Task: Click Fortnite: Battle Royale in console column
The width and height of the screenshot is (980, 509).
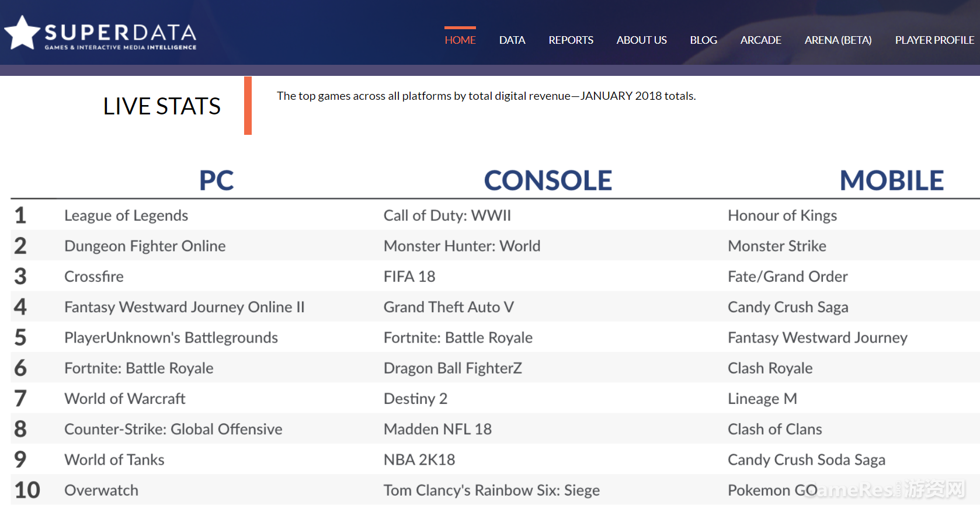Action: click(458, 337)
